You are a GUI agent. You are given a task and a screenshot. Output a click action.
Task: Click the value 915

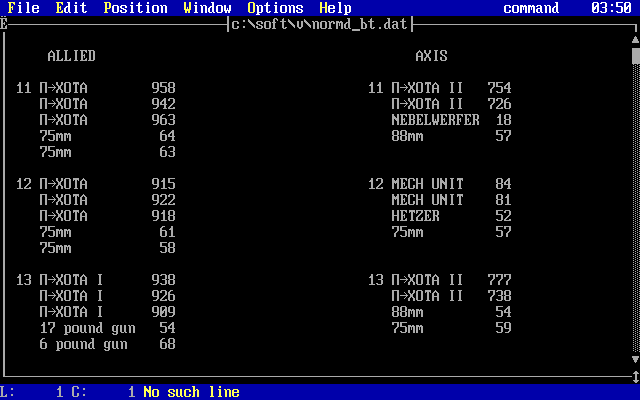click(x=163, y=184)
